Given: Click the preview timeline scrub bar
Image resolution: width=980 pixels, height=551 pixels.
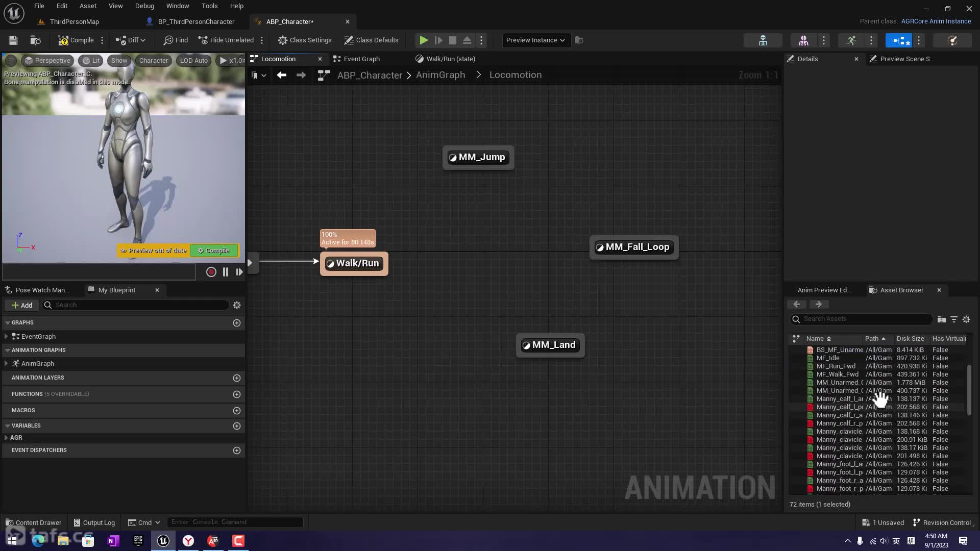Looking at the screenshot, I should (99, 272).
